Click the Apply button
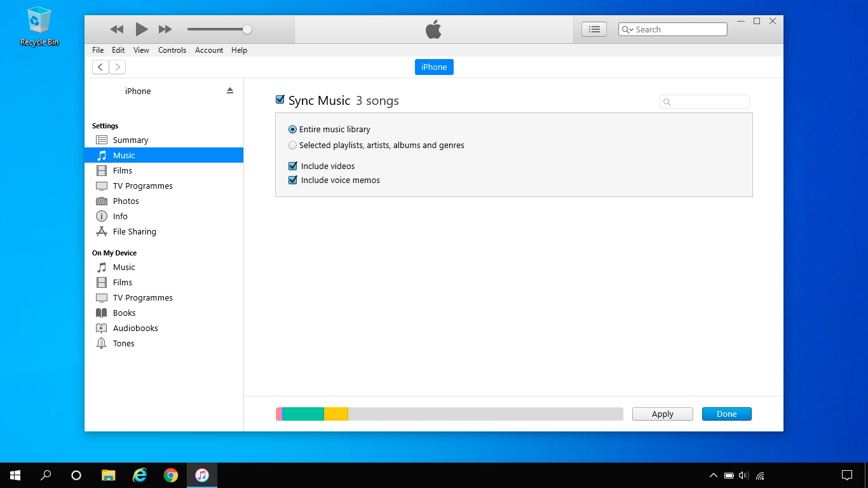Screen dimensions: 868x488 (x=662, y=414)
